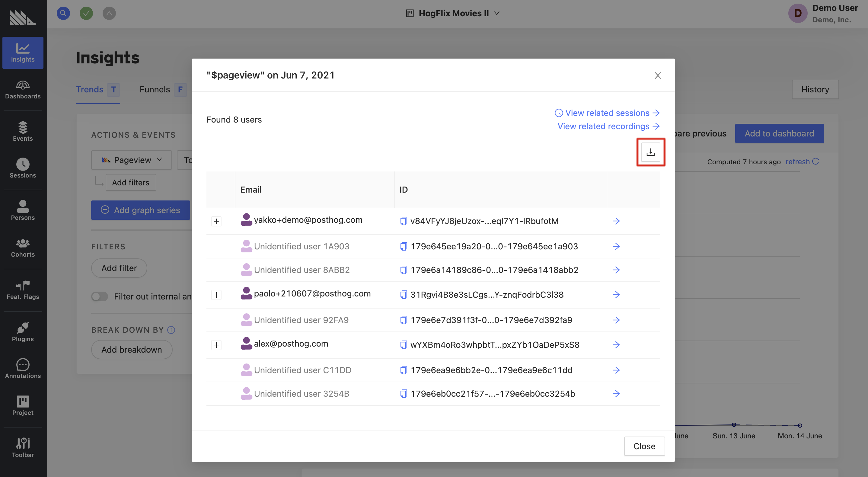
Task: Open Plugins in the sidebar
Action: [23, 331]
